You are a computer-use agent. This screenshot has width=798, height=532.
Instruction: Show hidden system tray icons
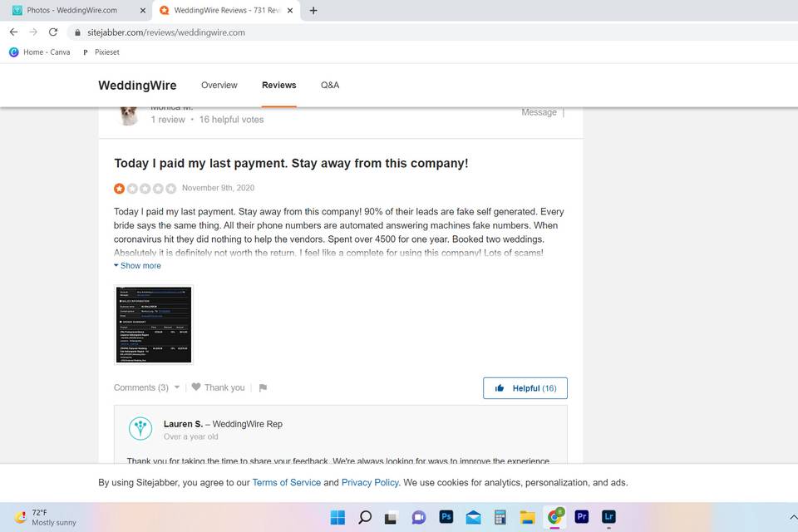click(x=793, y=517)
